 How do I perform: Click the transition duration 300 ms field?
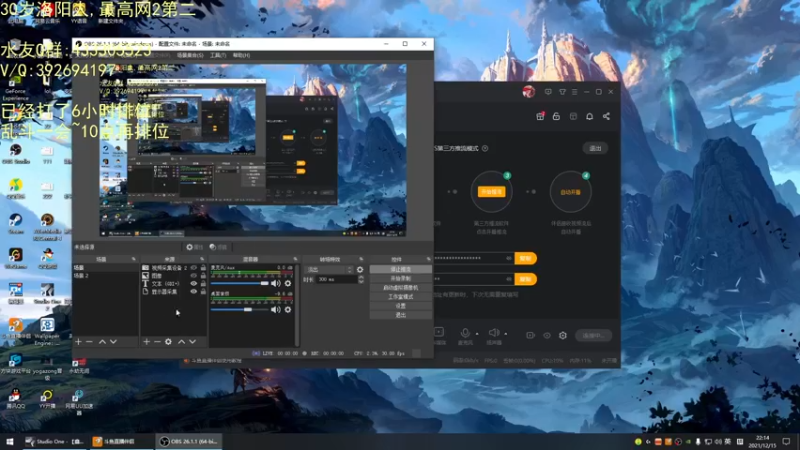(x=336, y=280)
